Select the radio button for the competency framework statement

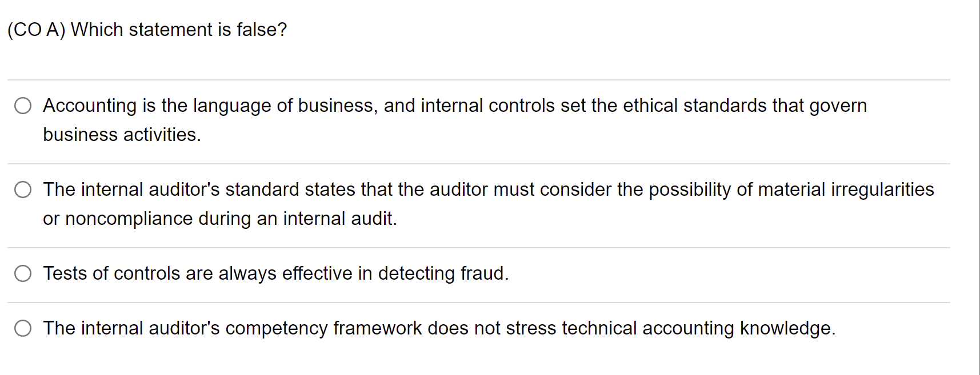23,328
